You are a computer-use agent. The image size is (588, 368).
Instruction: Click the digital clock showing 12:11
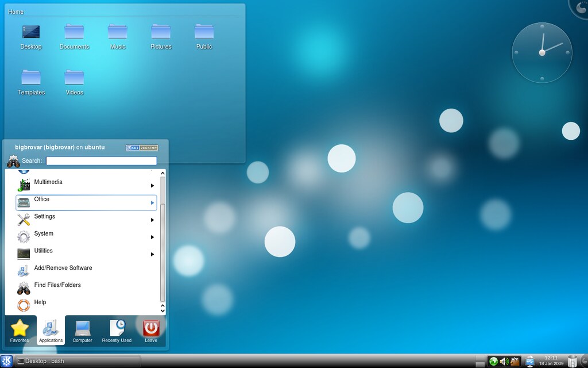coord(551,358)
